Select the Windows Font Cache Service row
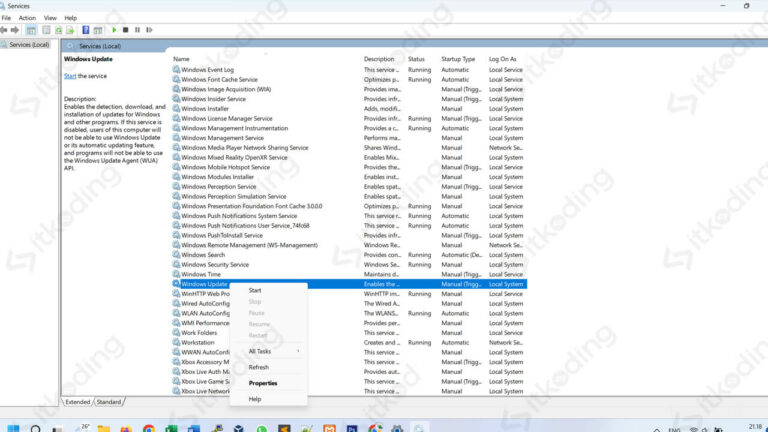The image size is (768, 432). coord(349,79)
